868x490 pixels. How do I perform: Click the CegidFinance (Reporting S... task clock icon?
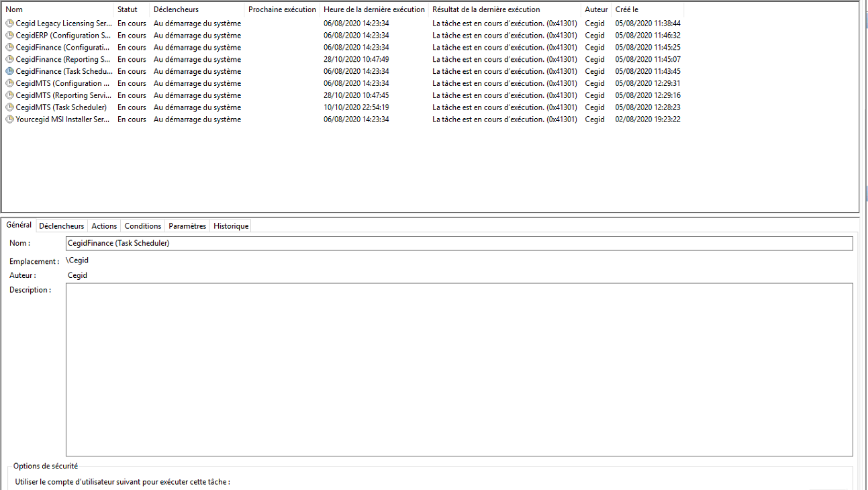[x=10, y=60]
